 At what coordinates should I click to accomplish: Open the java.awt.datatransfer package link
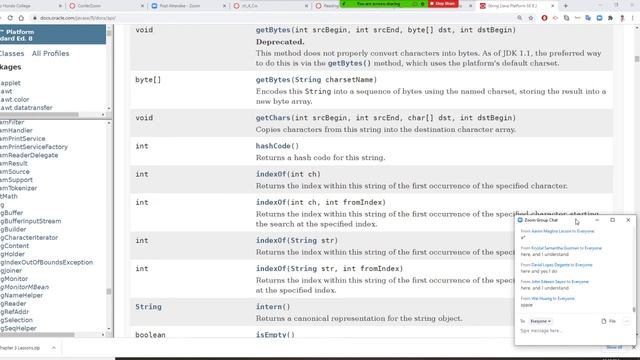tap(26, 108)
